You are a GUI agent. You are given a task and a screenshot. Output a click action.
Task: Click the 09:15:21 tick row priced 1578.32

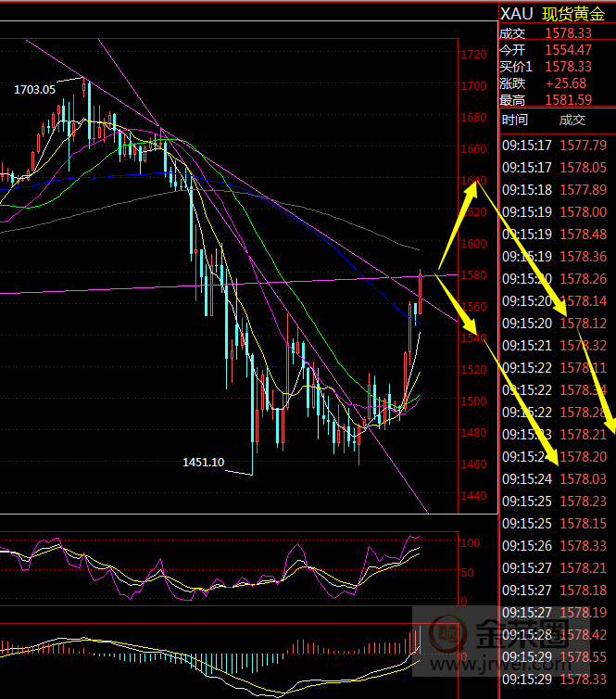pos(556,346)
